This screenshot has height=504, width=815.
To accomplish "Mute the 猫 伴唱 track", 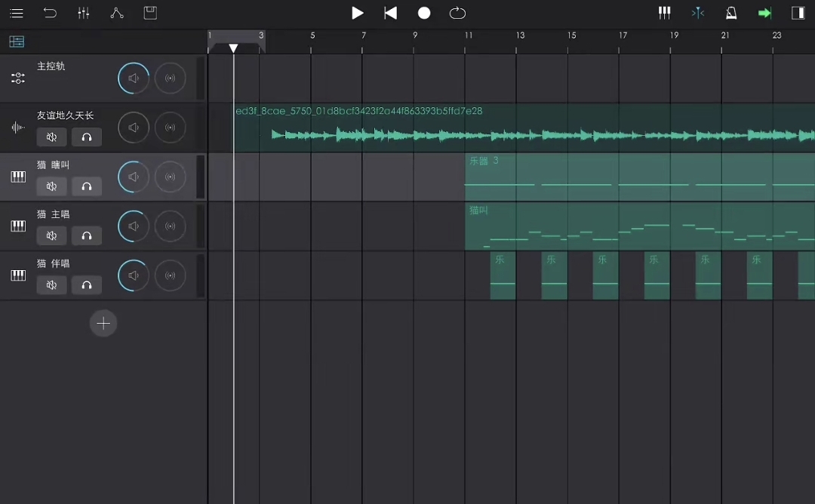I will pos(51,285).
